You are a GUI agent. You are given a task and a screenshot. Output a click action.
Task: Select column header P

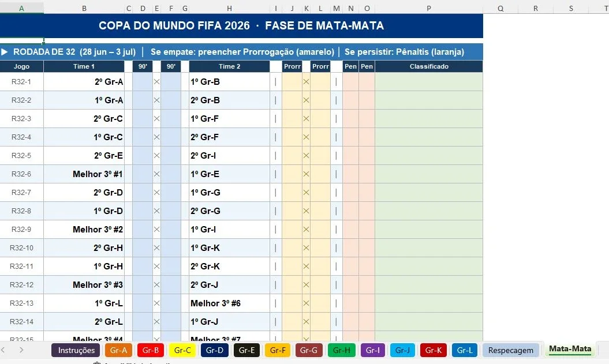[429, 8]
